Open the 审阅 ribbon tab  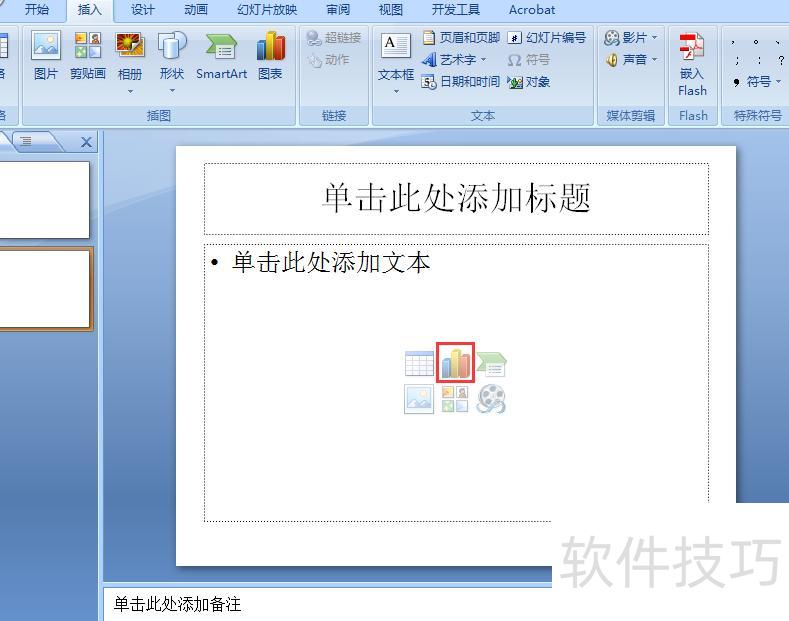[338, 10]
